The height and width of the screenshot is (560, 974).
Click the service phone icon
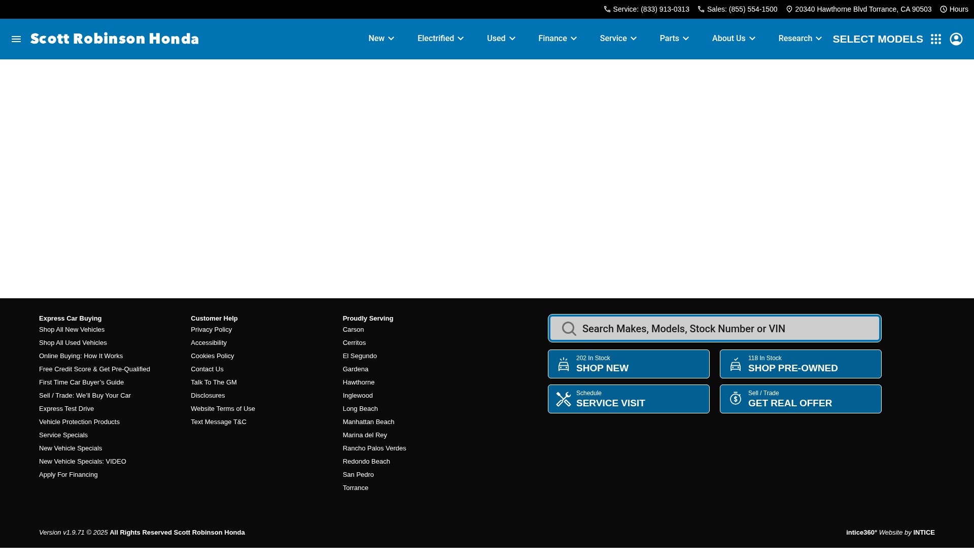(x=607, y=9)
